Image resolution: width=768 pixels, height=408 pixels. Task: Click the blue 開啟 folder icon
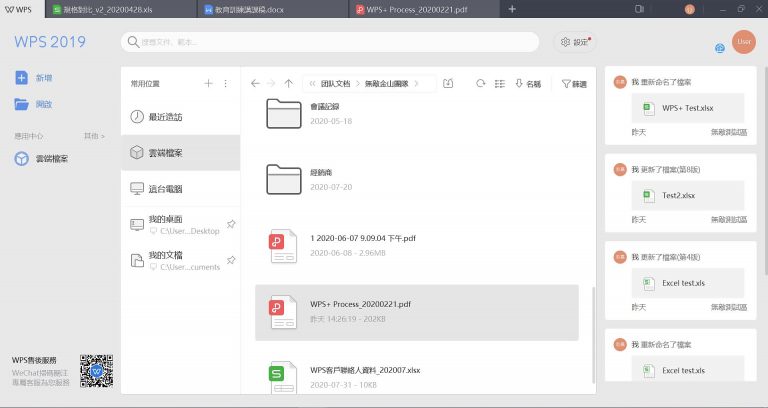[x=22, y=104]
